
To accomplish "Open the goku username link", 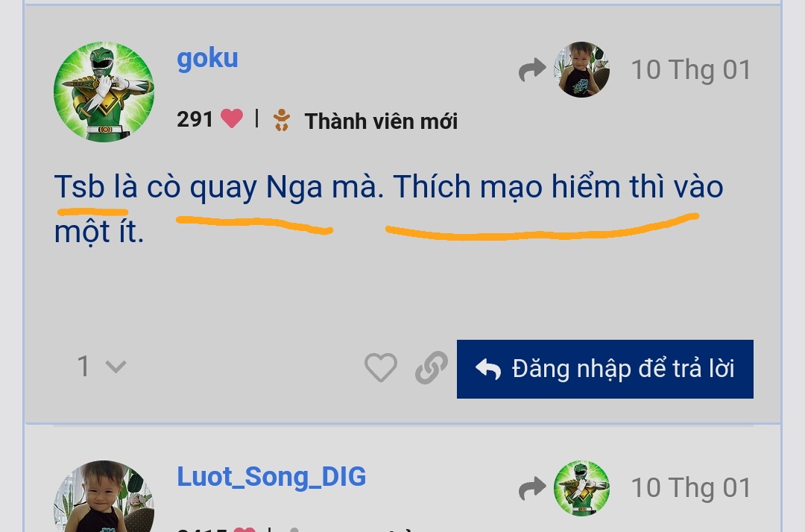I will click(x=207, y=59).
